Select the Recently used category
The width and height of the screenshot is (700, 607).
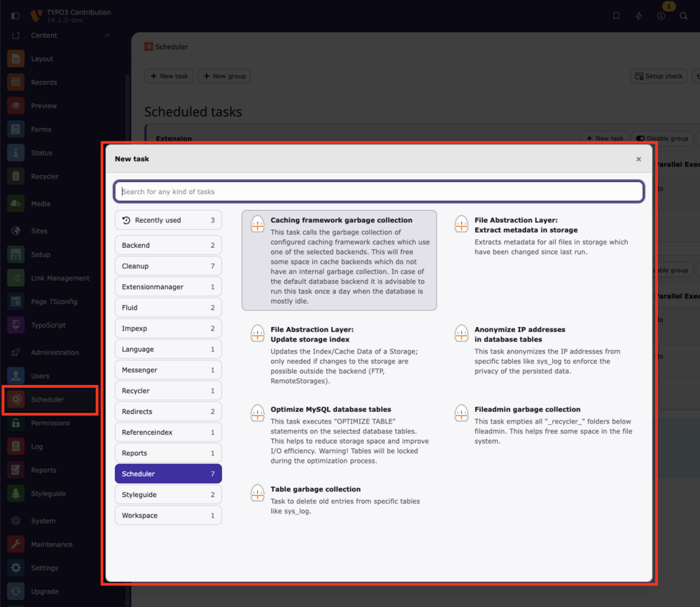pyautogui.click(x=168, y=221)
